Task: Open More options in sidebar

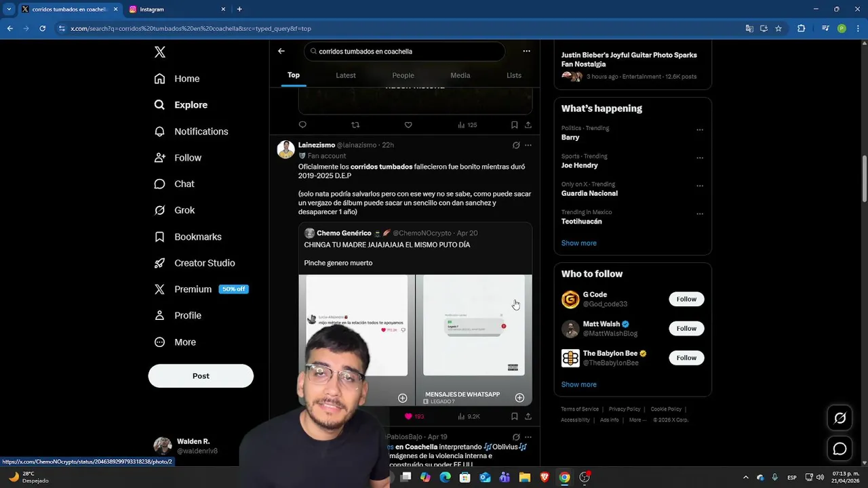Action: coord(175,342)
